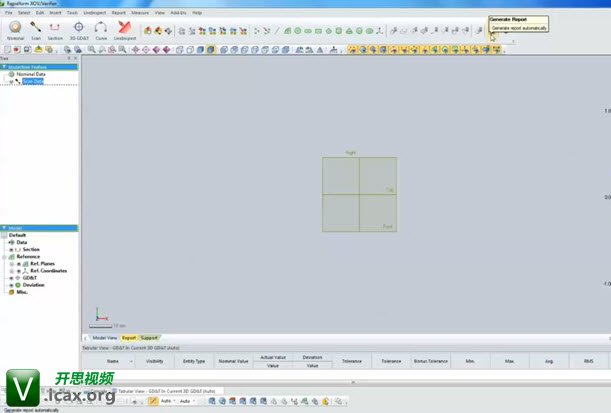Expand the Deviation tree node
Image resolution: width=611 pixels, height=413 pixels.
(x=11, y=285)
